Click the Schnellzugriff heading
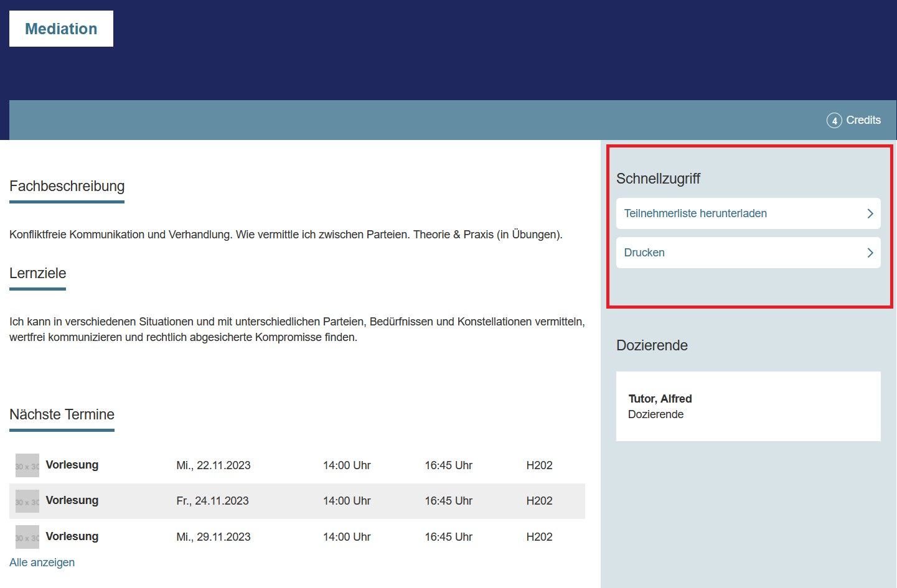897x588 pixels. (658, 179)
